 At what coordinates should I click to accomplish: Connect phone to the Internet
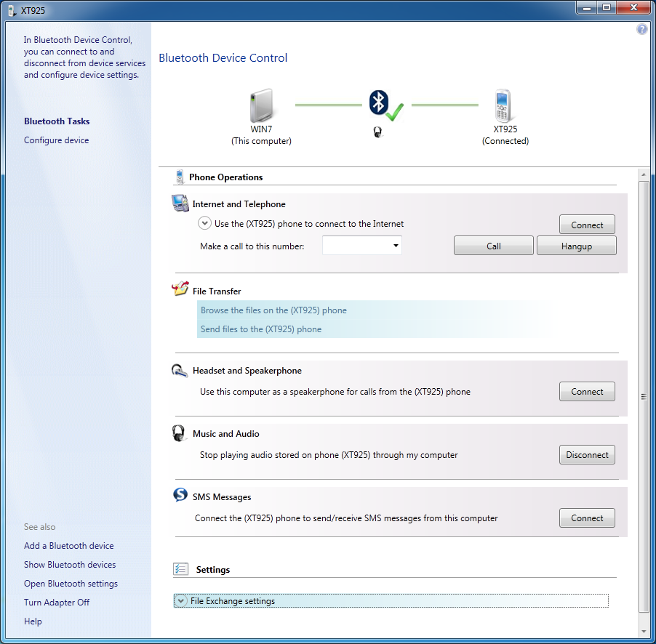(x=587, y=225)
